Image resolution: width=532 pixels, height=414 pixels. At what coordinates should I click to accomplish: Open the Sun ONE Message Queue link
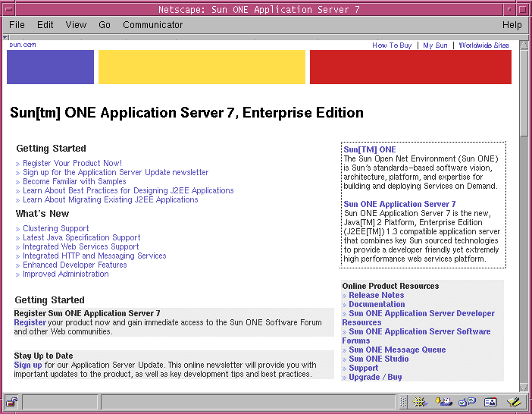(x=397, y=350)
